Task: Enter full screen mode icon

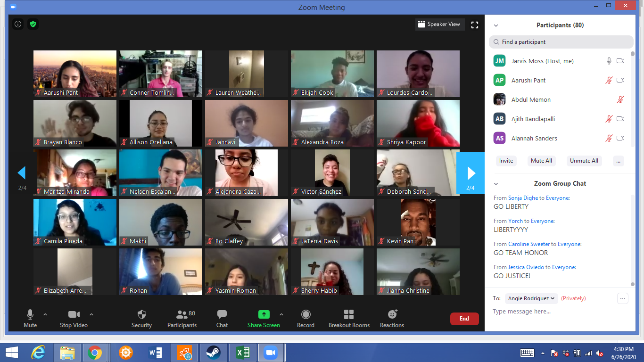Action: [475, 25]
